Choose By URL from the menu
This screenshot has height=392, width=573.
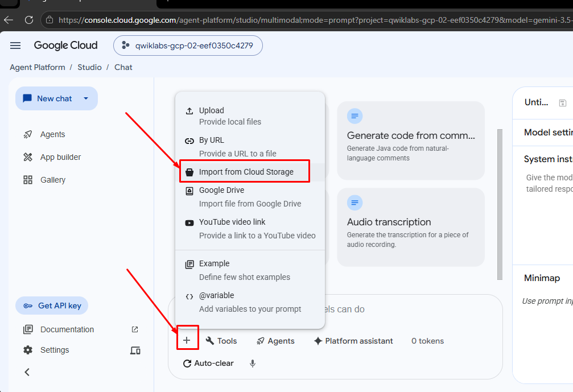250,146
